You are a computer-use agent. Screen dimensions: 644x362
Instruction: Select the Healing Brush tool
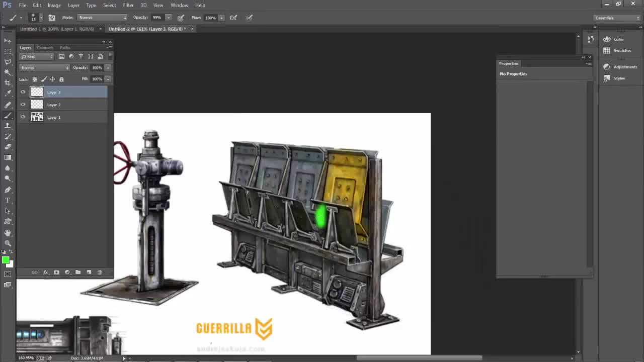coord(8,105)
